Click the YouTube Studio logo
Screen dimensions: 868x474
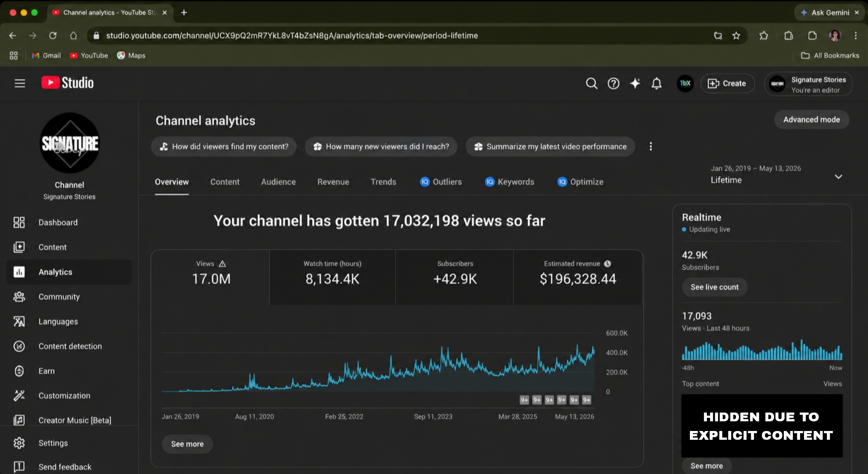[x=68, y=83]
